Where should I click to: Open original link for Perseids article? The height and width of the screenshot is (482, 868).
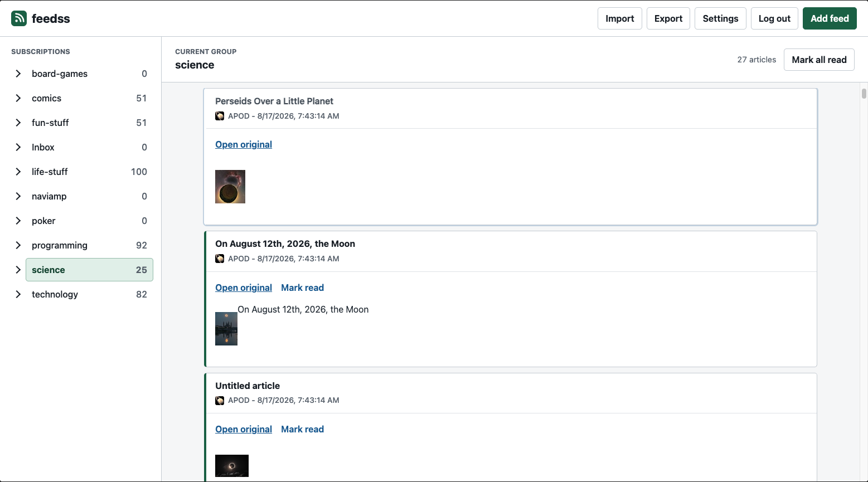click(x=244, y=144)
